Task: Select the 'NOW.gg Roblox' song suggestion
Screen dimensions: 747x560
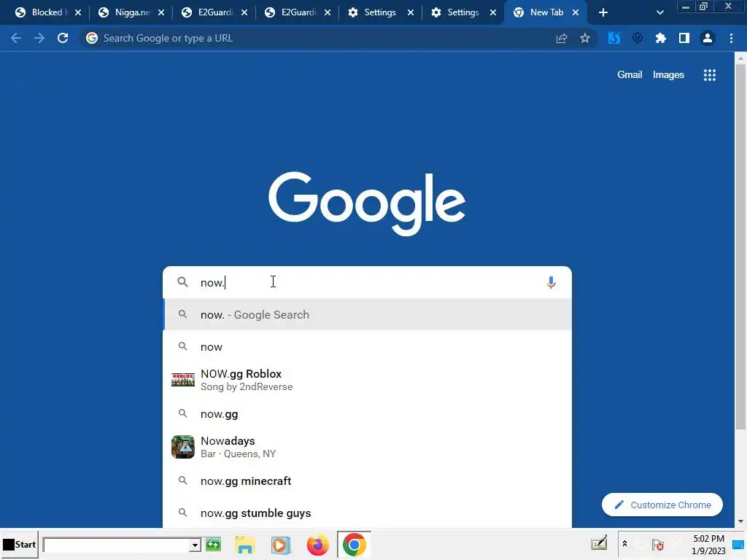Action: 368,380
